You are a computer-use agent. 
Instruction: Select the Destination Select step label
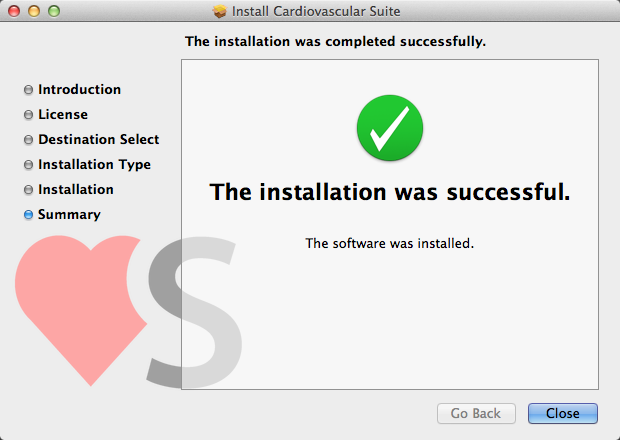98,139
